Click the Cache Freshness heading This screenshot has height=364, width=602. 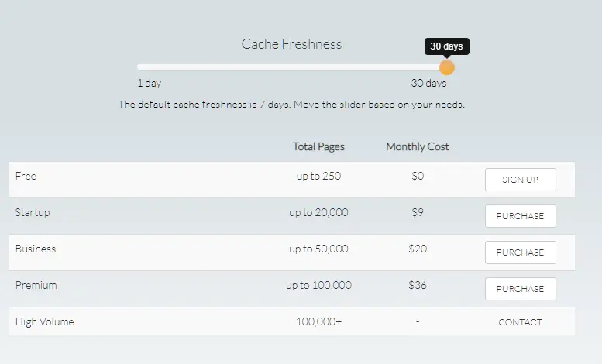pos(291,44)
